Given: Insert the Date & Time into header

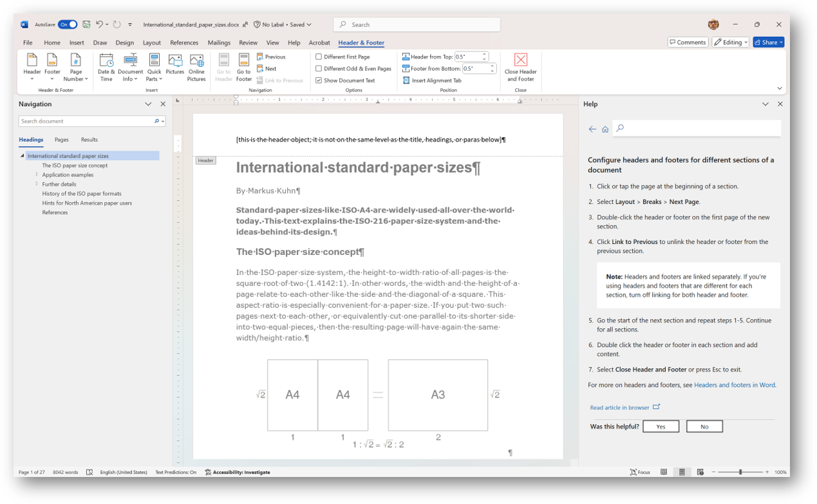Looking at the screenshot, I should point(106,66).
